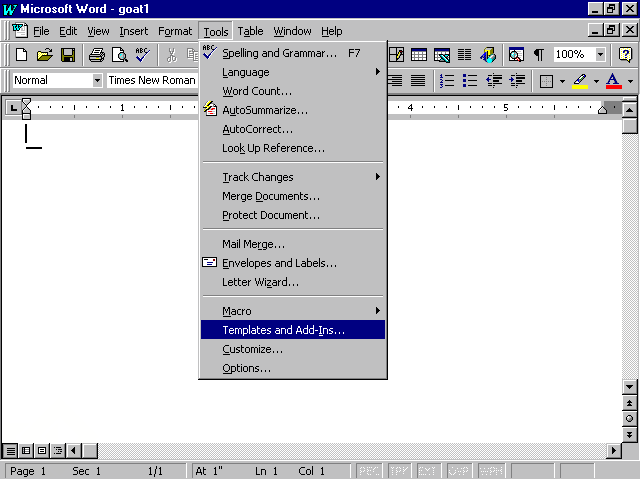Click the Document Map icon

[x=516, y=54]
